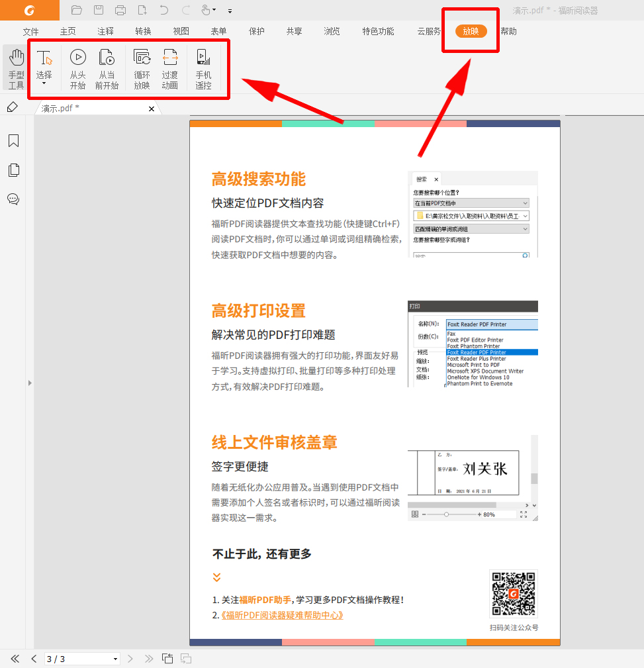Viewport: 644px width, 668px height.
Task: Open the 选择 tool dropdown arrow
Action: click(x=44, y=83)
